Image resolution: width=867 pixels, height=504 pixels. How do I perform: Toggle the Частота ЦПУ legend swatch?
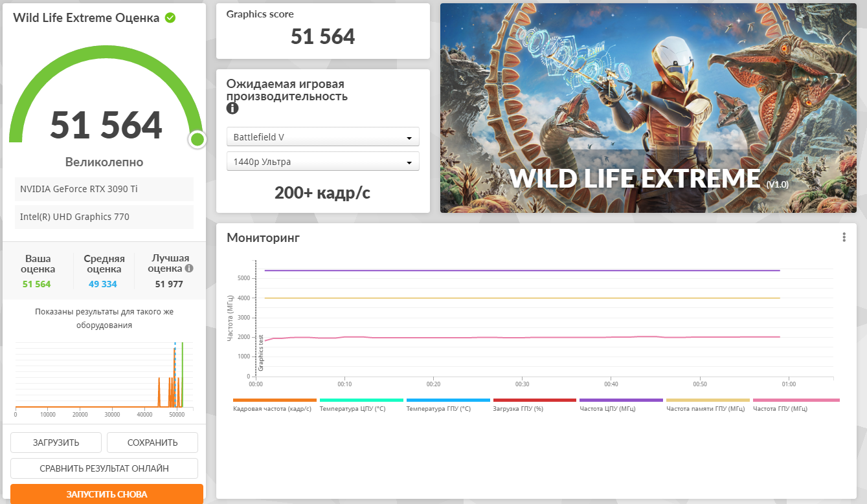point(621,400)
